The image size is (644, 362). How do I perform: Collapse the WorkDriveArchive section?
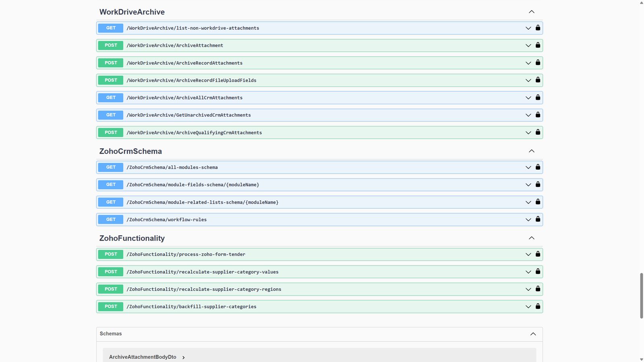[x=532, y=12]
